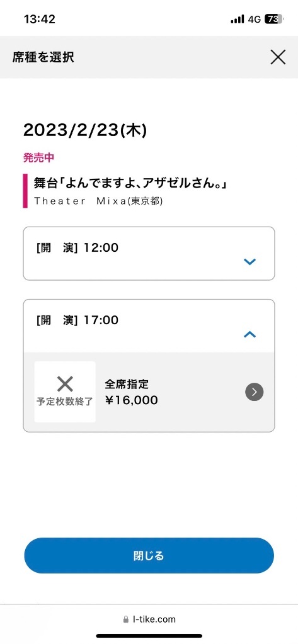Tap the event title よんでますよ、アザゼルさん。
298x644 pixels.
(x=130, y=184)
